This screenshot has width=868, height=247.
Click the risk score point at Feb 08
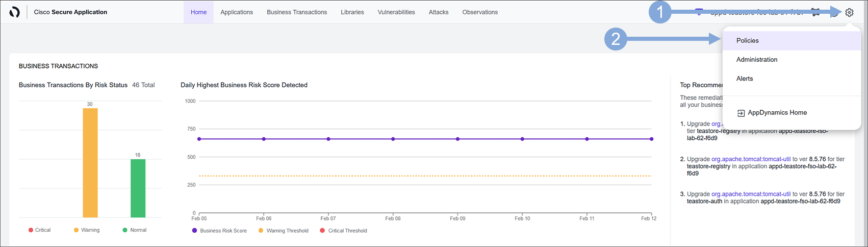pyautogui.click(x=393, y=139)
